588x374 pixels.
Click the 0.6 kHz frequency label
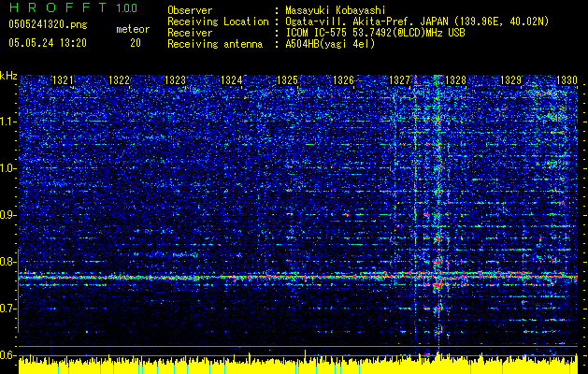coord(8,355)
